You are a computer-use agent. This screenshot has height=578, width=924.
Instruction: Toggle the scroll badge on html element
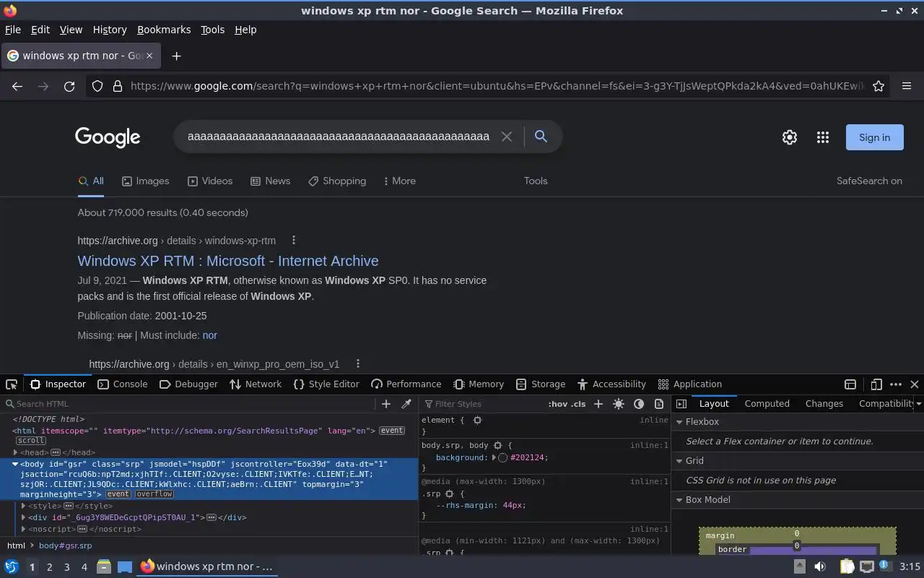click(31, 441)
